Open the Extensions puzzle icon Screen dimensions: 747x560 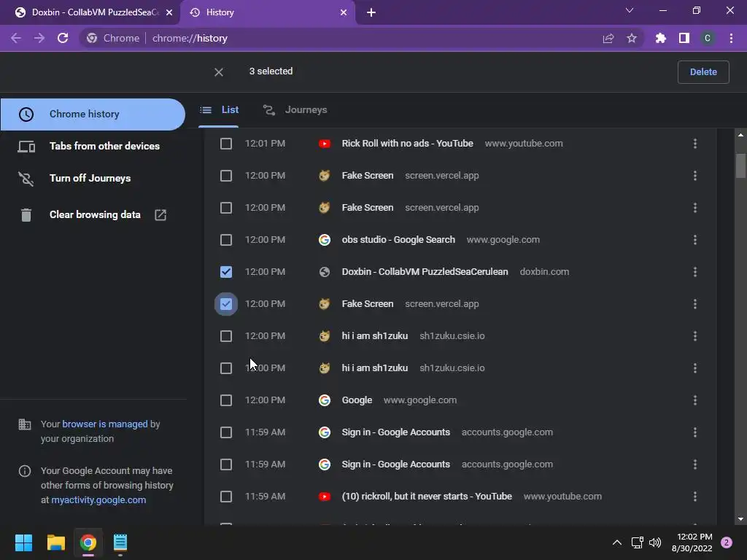click(x=661, y=38)
